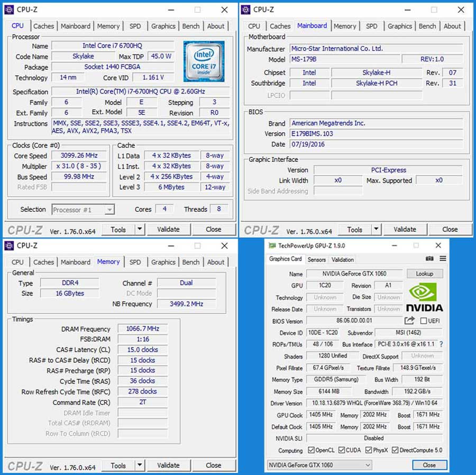Select the Graphics Card tab in GPU-Z
Screen dimensions: 476x475
tap(286, 259)
